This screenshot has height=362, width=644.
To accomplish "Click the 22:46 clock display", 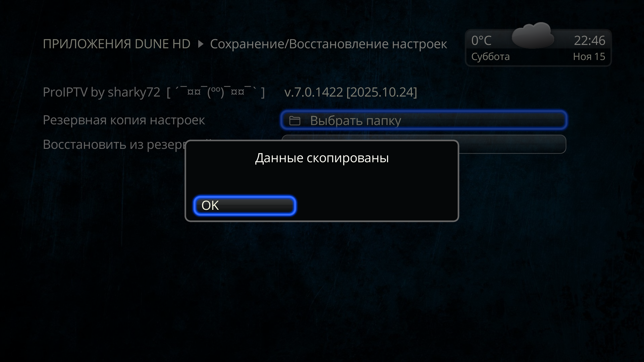I will [x=589, y=41].
